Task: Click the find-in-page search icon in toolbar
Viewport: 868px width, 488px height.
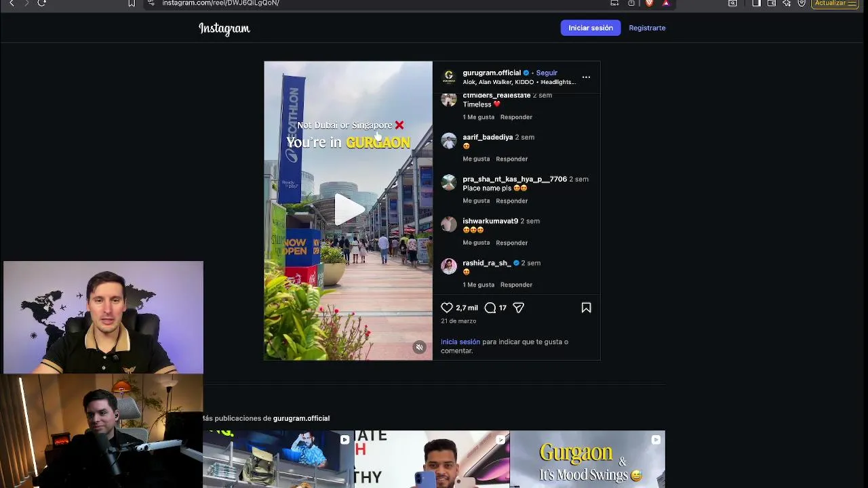Action: point(733,3)
